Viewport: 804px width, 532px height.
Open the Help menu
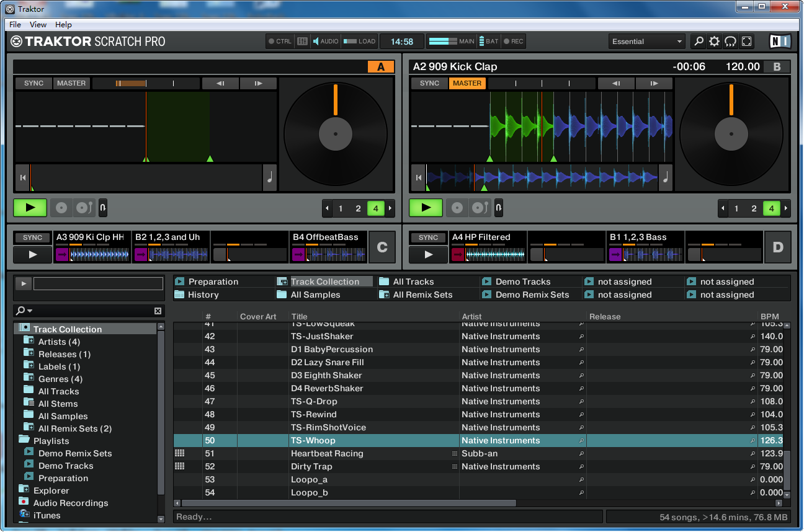pos(63,25)
